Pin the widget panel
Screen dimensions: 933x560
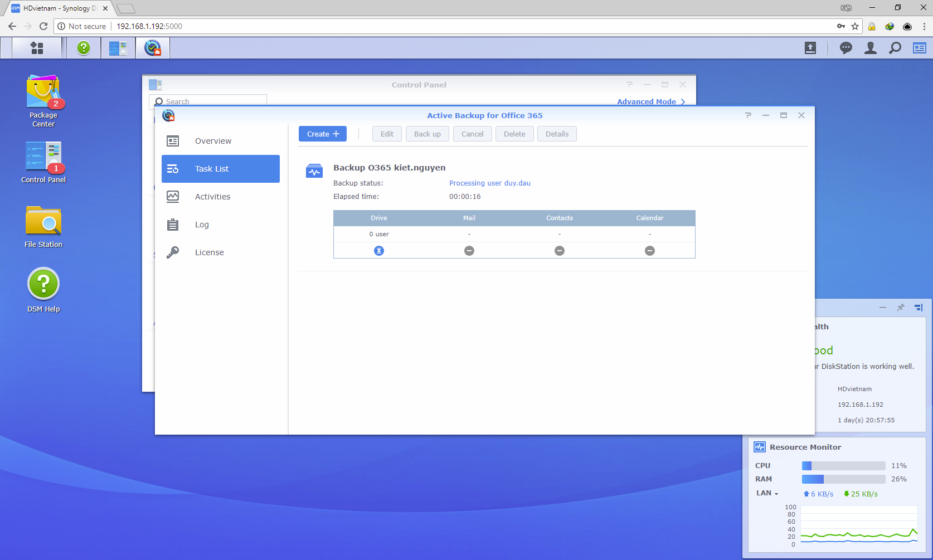pyautogui.click(x=901, y=308)
